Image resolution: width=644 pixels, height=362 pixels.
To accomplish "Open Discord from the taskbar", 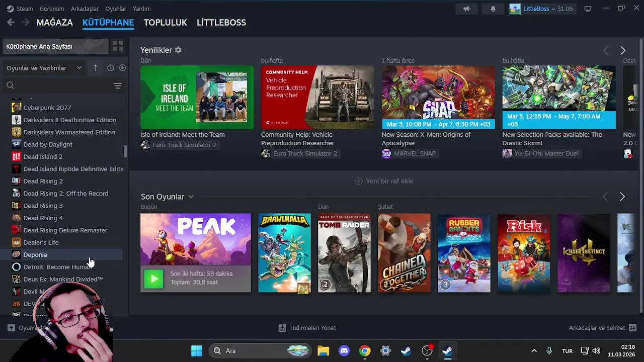I will [x=344, y=351].
